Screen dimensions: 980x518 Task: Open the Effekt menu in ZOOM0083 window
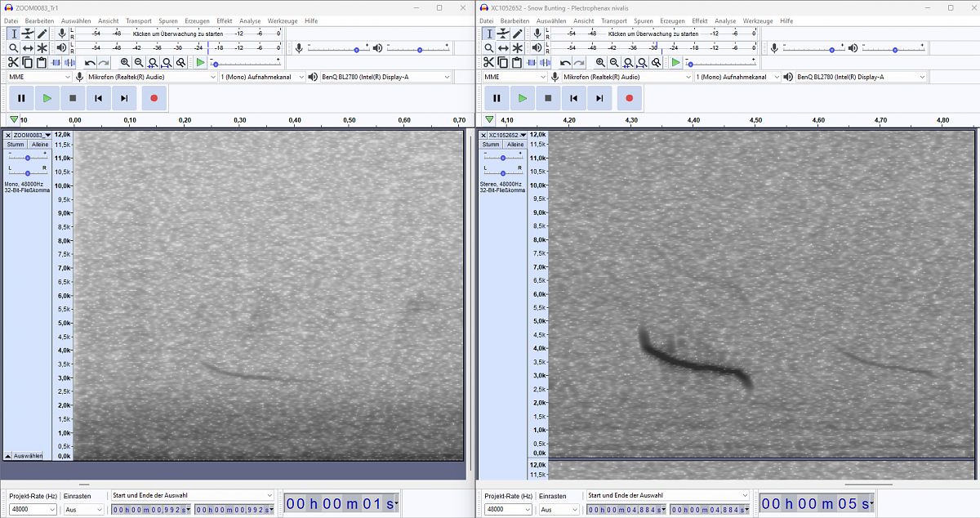pos(225,20)
